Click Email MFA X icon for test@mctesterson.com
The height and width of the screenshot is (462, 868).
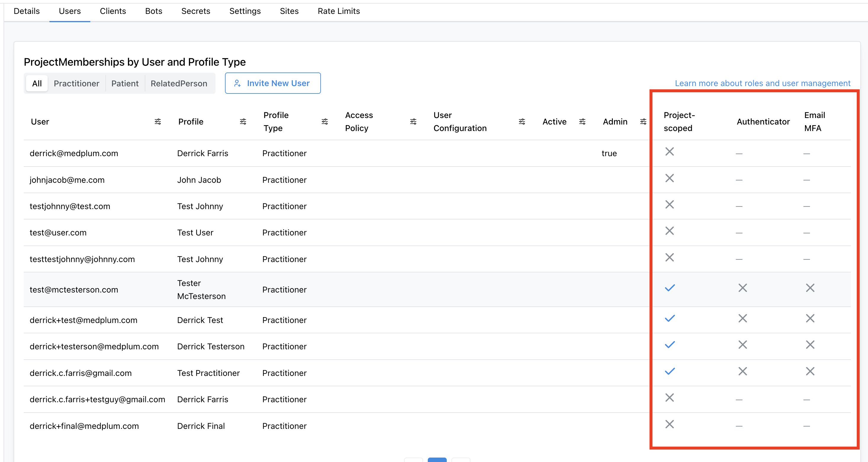[810, 288]
